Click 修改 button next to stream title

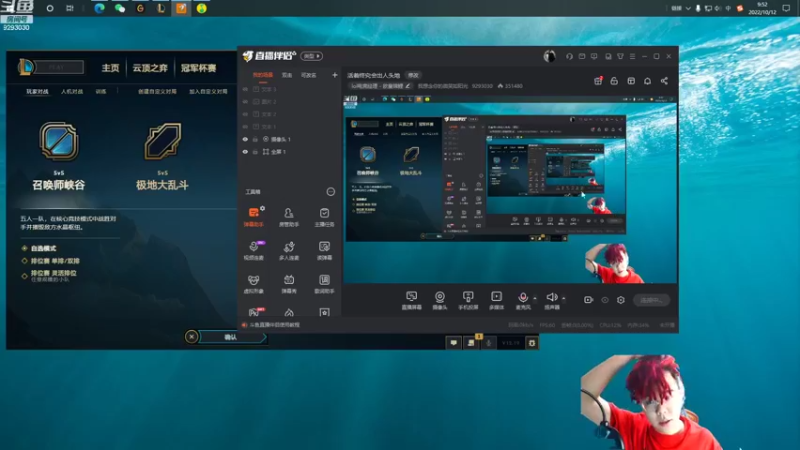point(413,75)
